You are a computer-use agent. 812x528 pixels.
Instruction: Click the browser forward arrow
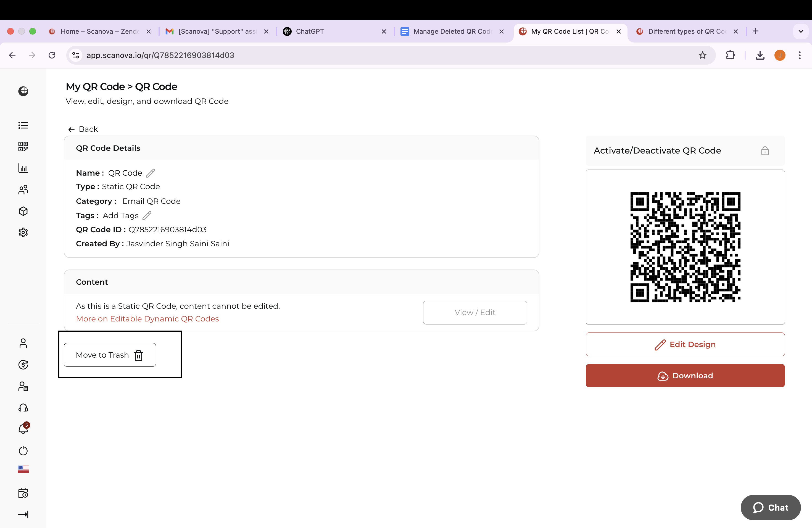click(32, 55)
